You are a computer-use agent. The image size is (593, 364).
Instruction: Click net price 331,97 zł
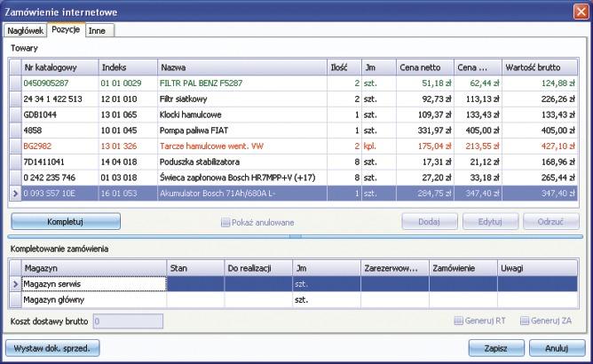coord(434,131)
